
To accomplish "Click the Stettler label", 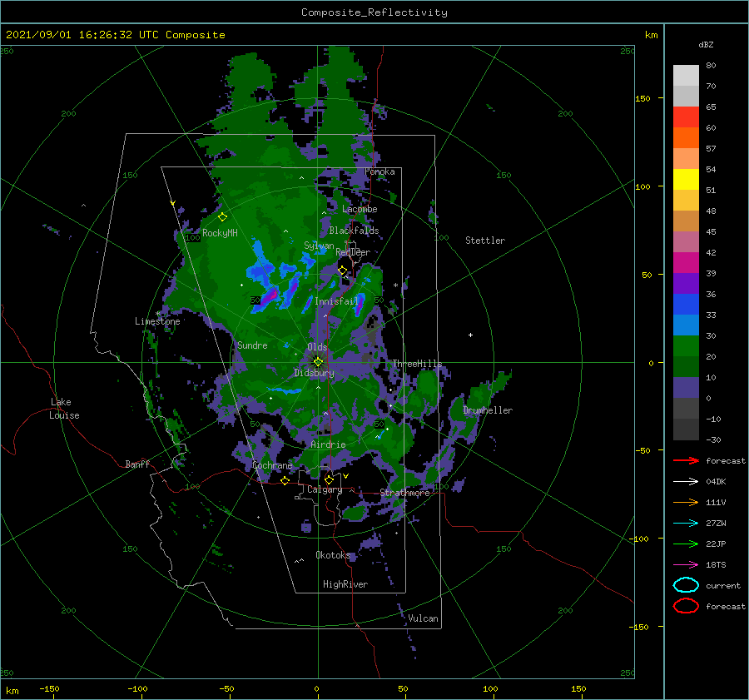I will [x=485, y=241].
